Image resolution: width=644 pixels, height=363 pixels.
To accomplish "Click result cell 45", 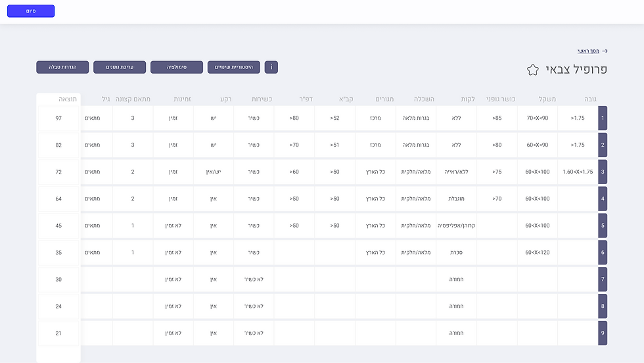I will [x=58, y=226].
